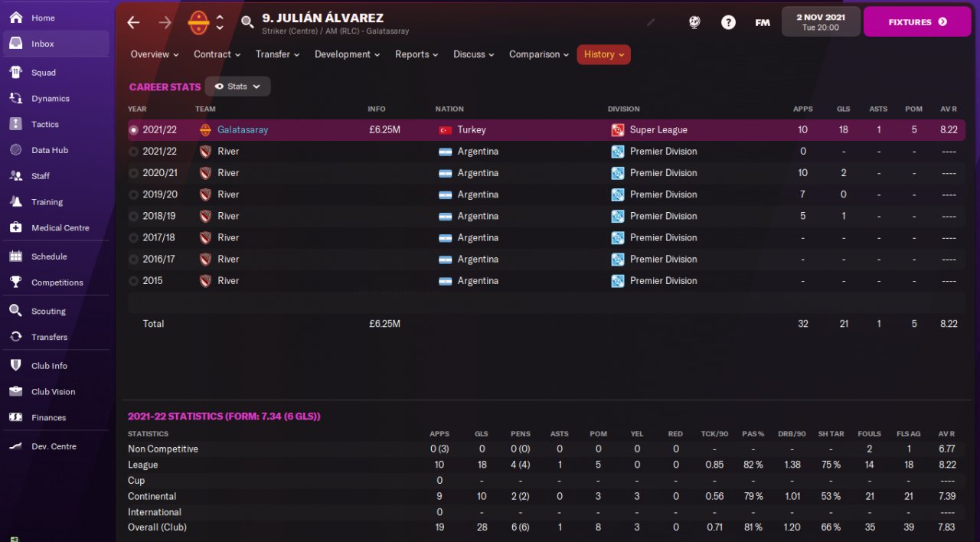Sort by the GLS column header in career stats
Image resolution: width=980 pixels, height=542 pixels.
[844, 109]
